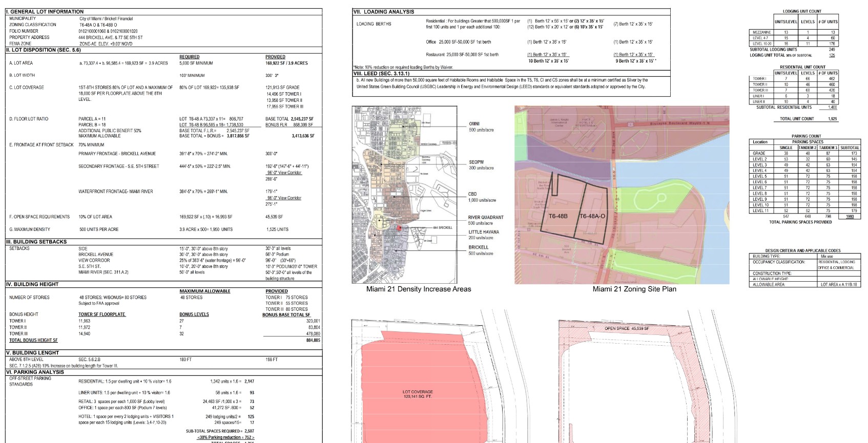Viewport: 868px width, 443px height.
Task: Click 'F. OPEN SPACE REQUIREMENTS' label
Action: coord(39,217)
